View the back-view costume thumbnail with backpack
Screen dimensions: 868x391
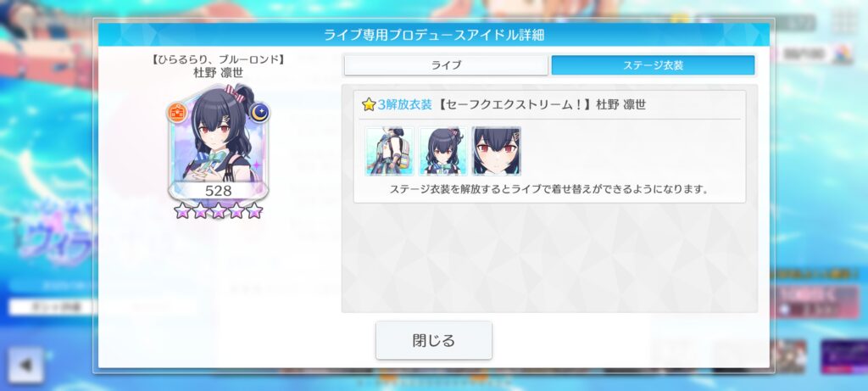point(390,151)
